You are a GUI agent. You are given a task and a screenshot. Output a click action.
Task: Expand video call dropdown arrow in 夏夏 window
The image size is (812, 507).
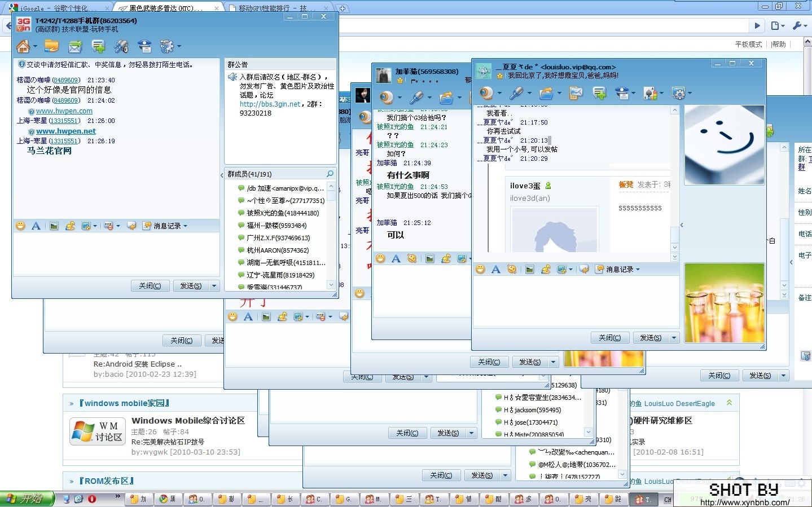499,93
